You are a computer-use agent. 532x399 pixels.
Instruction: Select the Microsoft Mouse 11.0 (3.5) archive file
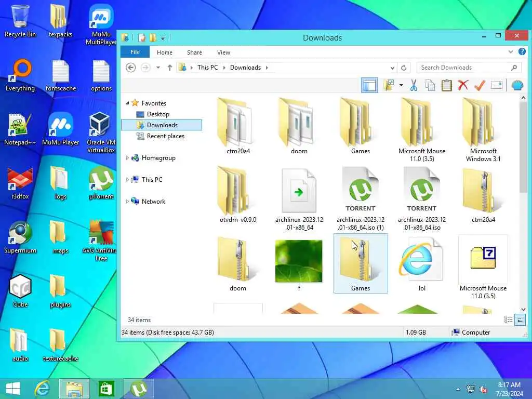point(483,268)
